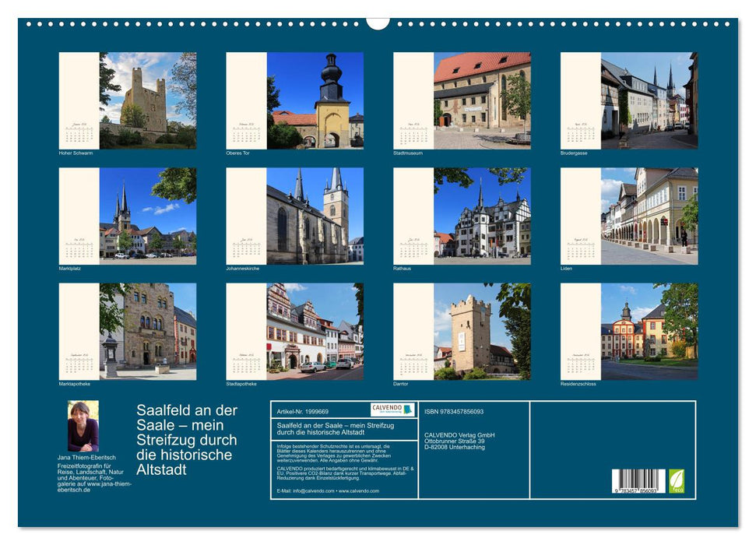The height and width of the screenshot is (545, 756).
Task: Click the CALVENDO publisher logo
Action: 392,410
